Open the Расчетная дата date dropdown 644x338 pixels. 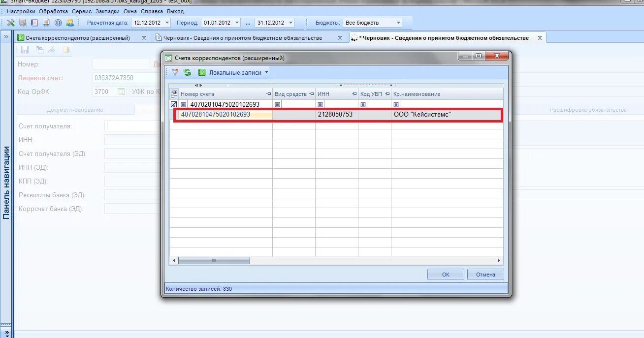click(167, 23)
